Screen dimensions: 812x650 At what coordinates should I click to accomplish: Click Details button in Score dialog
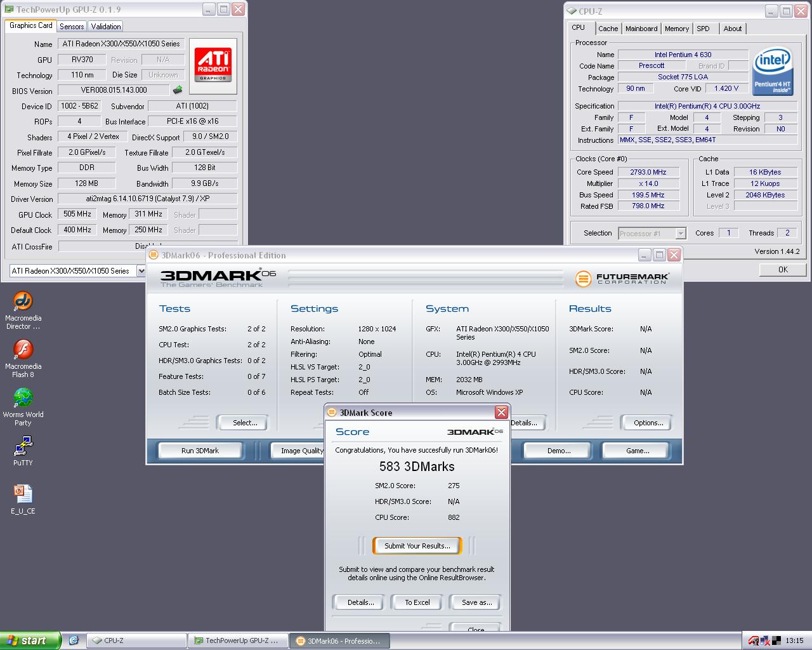[x=360, y=602]
